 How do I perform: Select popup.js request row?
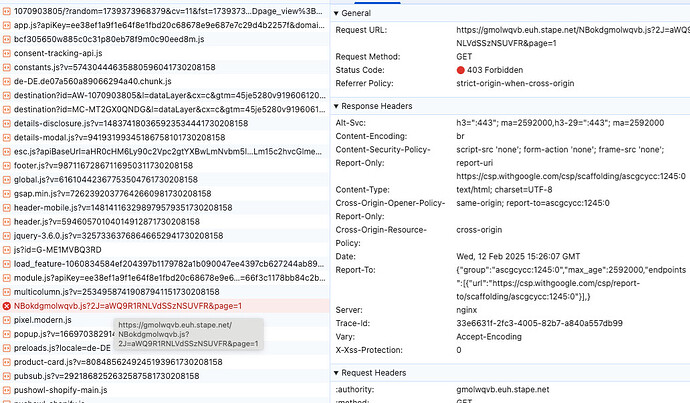click(165, 334)
